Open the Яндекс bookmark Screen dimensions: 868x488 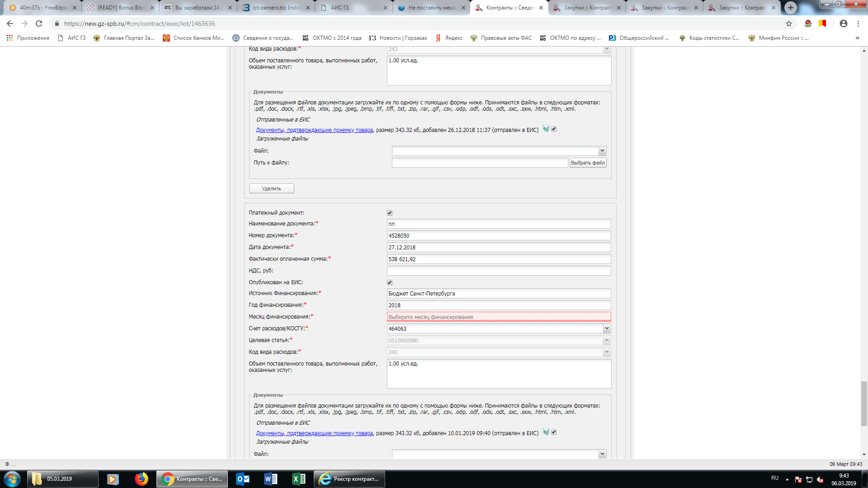pyautogui.click(x=449, y=38)
